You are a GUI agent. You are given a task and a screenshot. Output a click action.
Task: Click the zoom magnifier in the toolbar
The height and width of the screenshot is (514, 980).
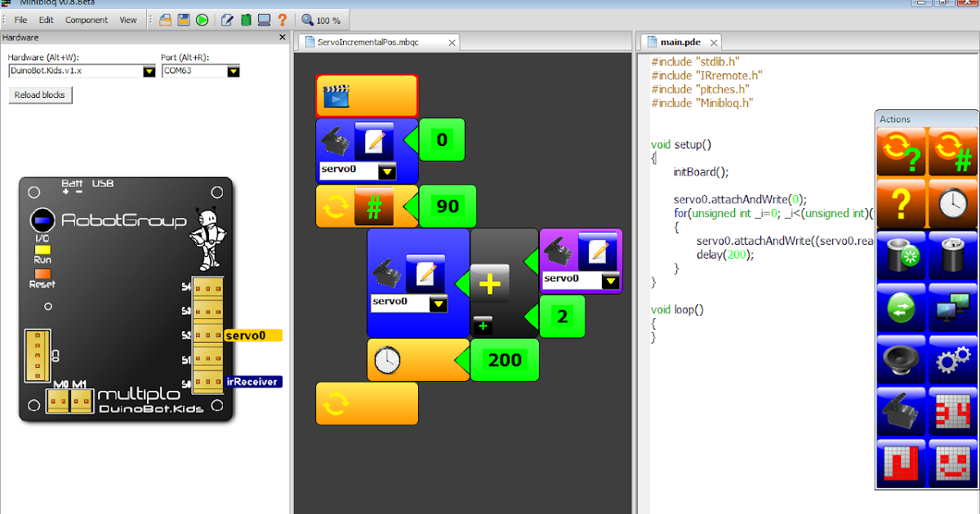click(x=306, y=19)
